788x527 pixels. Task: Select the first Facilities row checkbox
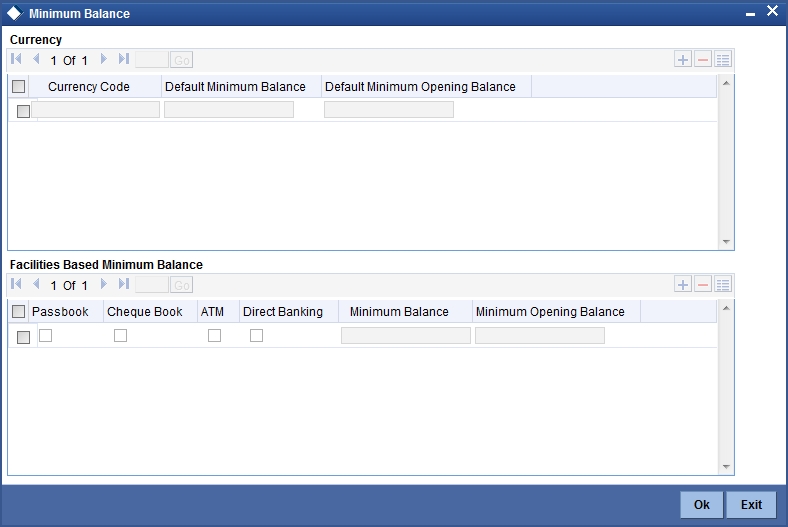tap(23, 337)
